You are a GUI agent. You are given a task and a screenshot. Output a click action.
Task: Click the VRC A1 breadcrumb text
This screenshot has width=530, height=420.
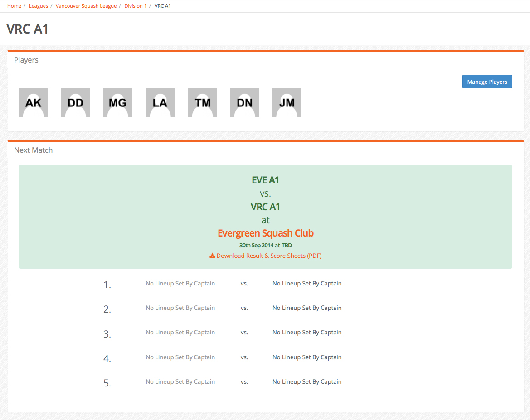[163, 6]
